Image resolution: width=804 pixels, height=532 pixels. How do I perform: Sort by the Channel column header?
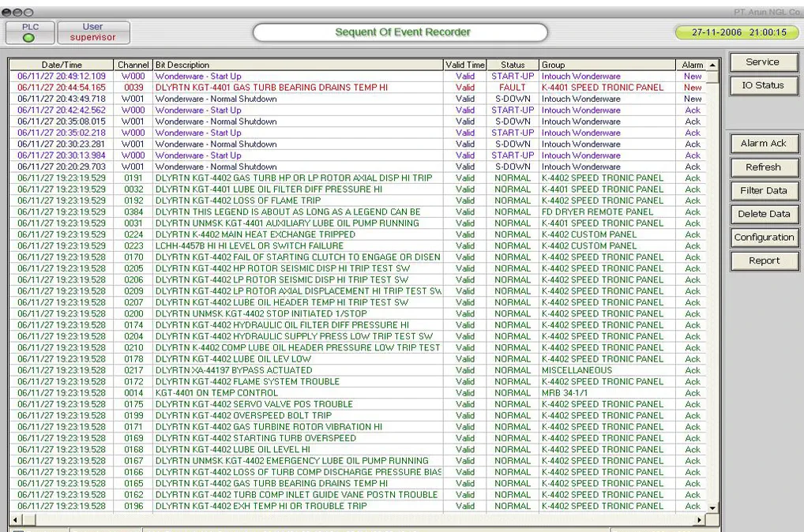tap(133, 65)
